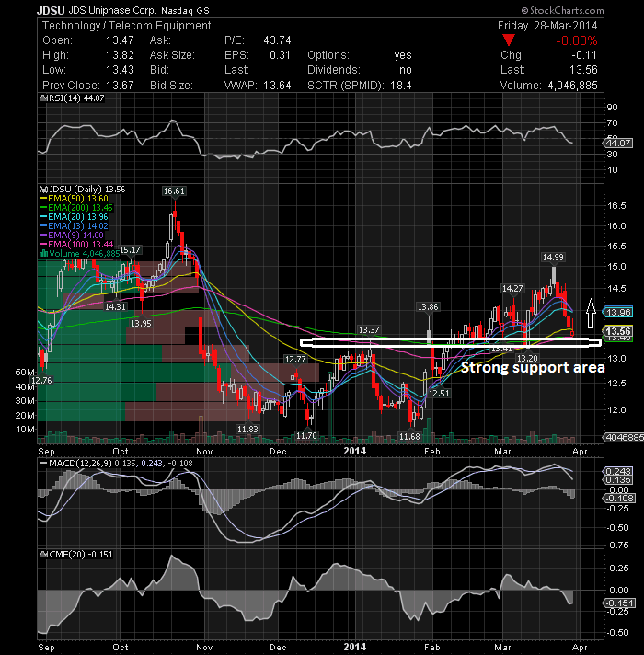
Task: Click the 13.86 price label
Action: tap(428, 307)
